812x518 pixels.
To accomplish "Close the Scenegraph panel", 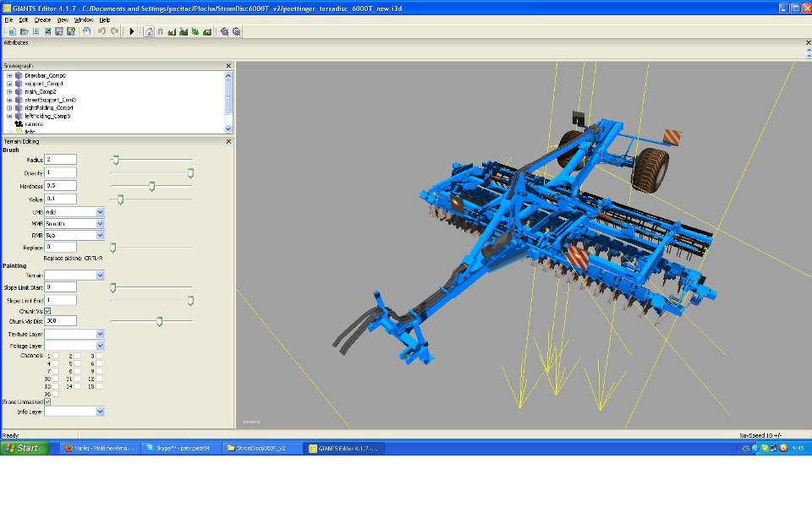I will [228, 66].
